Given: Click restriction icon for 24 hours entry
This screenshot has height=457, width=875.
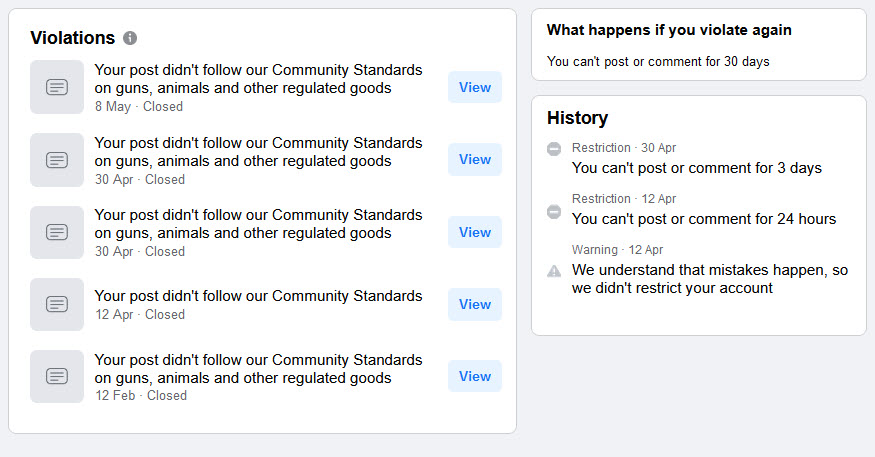Looking at the screenshot, I should [x=554, y=211].
